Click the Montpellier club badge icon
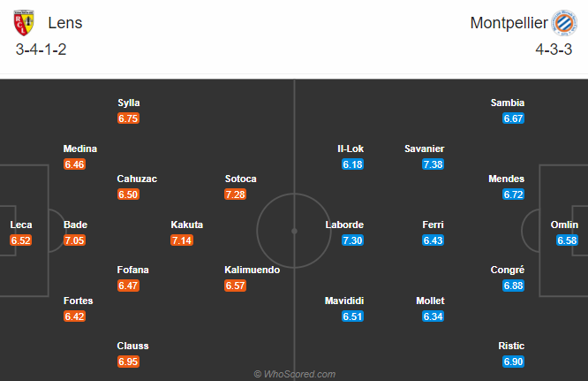This screenshot has height=381, width=588. [564, 23]
